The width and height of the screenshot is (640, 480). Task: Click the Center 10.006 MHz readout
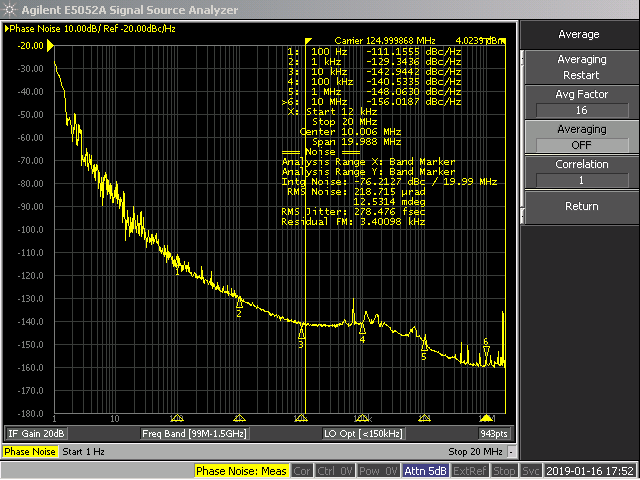click(350, 132)
